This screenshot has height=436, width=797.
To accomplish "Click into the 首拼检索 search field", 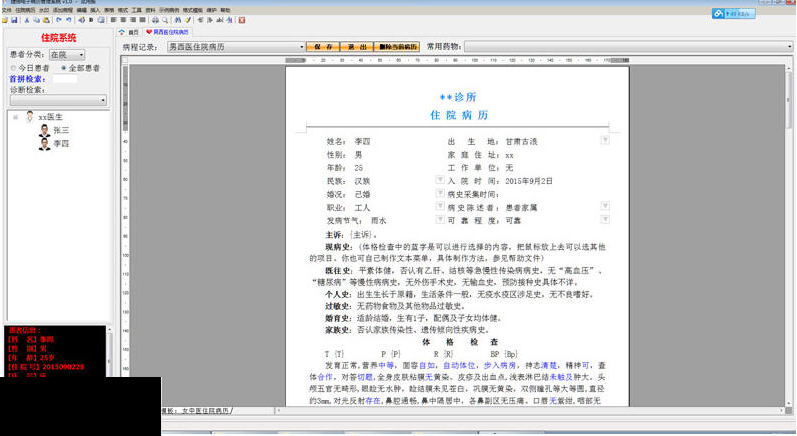I will tap(65, 79).
